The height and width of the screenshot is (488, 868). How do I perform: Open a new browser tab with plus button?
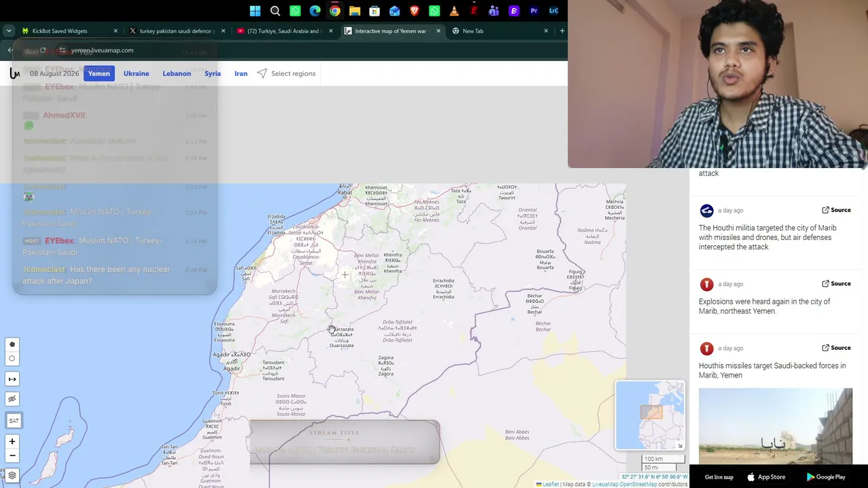[561, 31]
